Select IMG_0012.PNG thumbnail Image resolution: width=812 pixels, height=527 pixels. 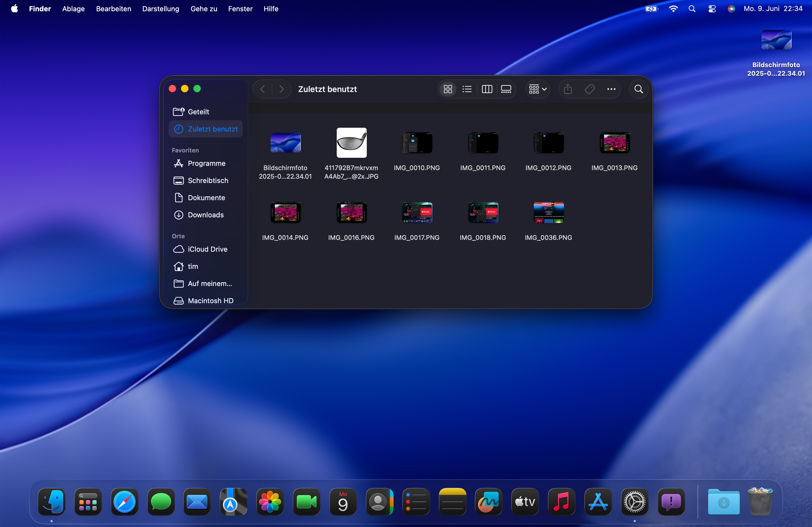(549, 143)
